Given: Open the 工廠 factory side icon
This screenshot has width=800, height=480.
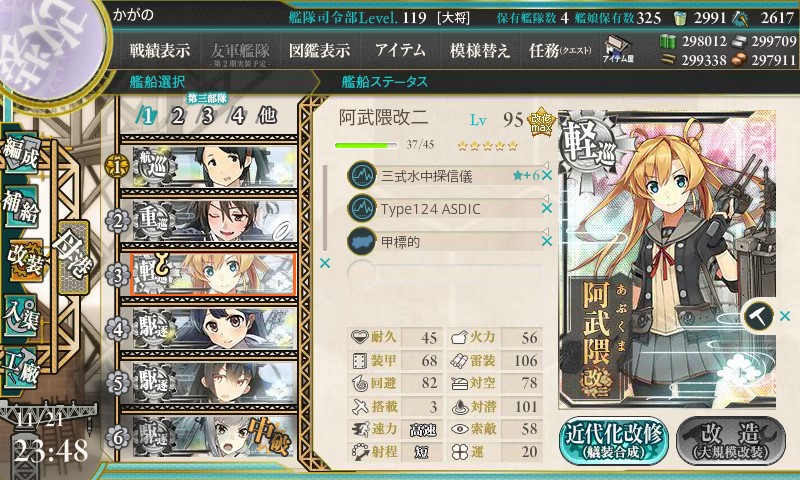Looking at the screenshot, I should click(21, 368).
